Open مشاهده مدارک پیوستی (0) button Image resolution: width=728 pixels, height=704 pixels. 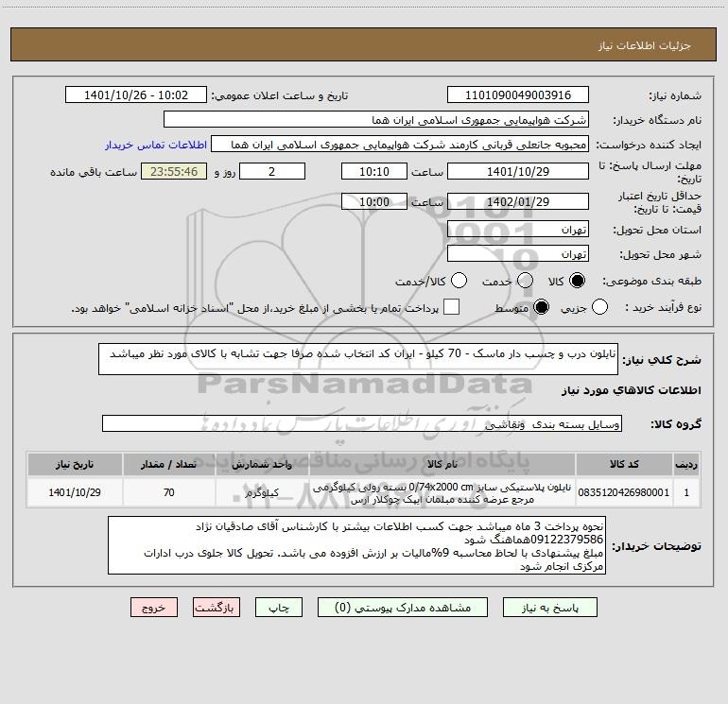click(x=403, y=608)
